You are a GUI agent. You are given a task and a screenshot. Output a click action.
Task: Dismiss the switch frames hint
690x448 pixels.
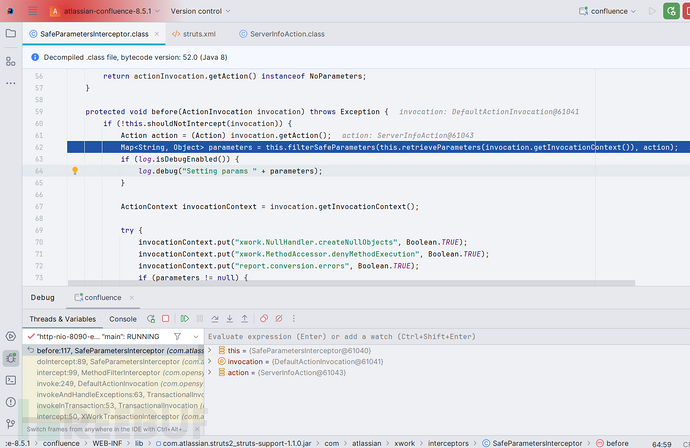(x=197, y=429)
